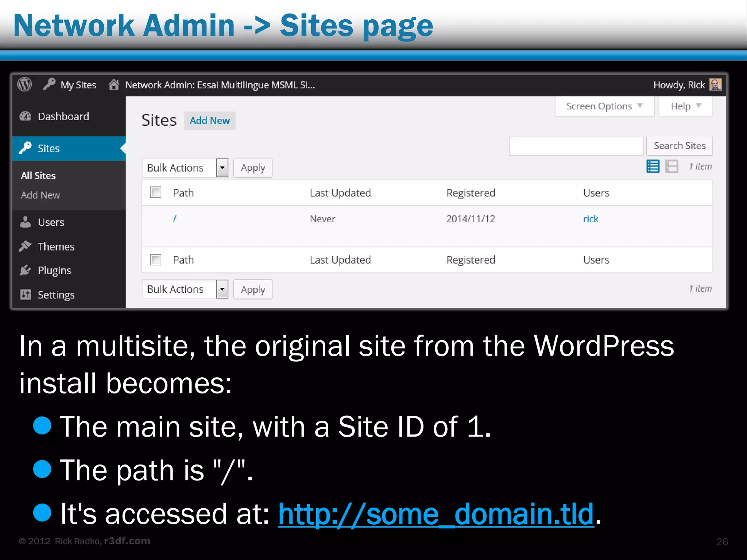The width and height of the screenshot is (747, 560).
Task: Expand the Help tab
Action: coord(686,106)
